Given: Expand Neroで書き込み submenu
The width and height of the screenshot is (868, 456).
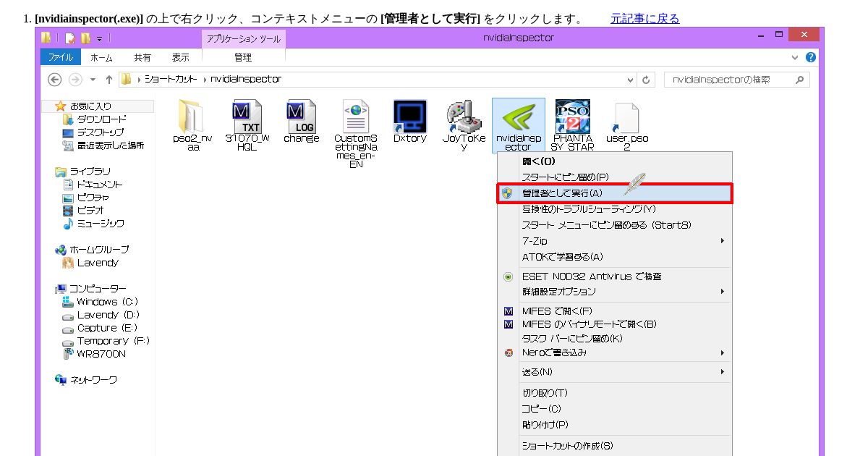Looking at the screenshot, I should 722,353.
